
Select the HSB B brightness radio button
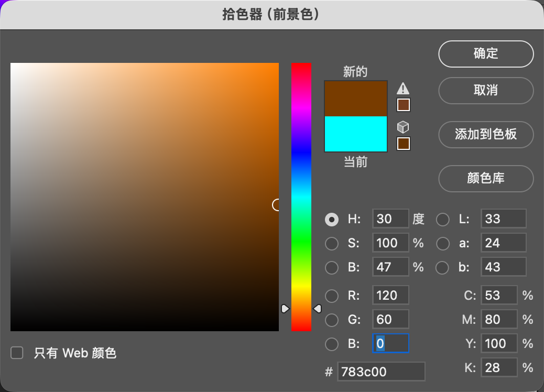click(x=332, y=268)
